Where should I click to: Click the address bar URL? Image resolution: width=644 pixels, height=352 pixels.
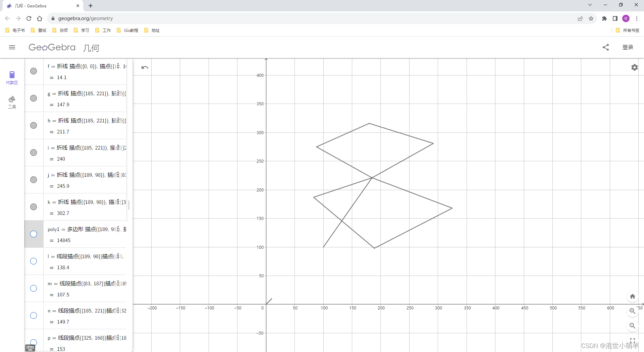(86, 18)
